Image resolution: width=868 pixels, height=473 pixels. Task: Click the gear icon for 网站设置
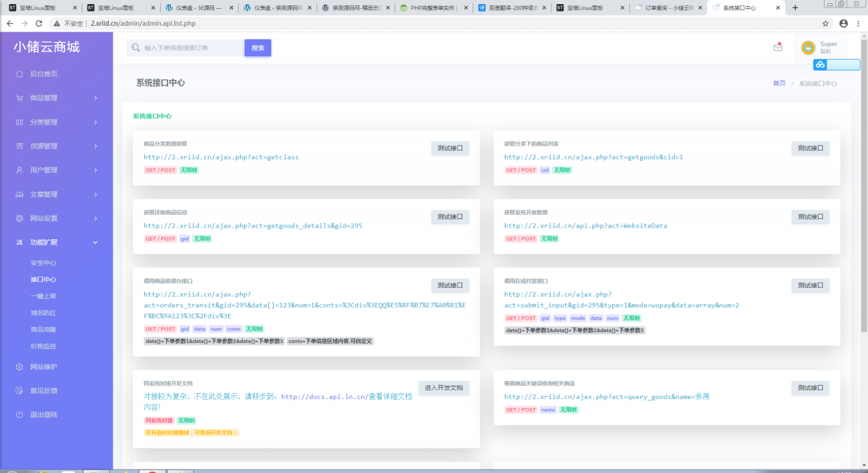[19, 218]
